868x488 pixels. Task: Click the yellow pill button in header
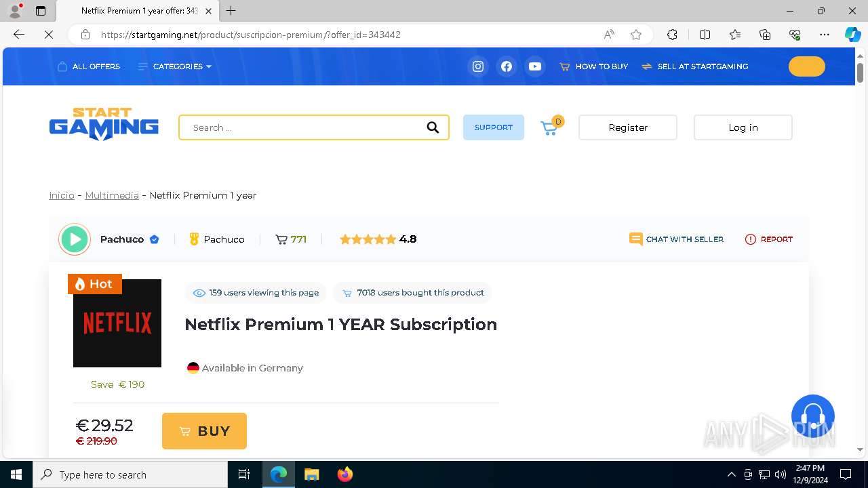[807, 66]
